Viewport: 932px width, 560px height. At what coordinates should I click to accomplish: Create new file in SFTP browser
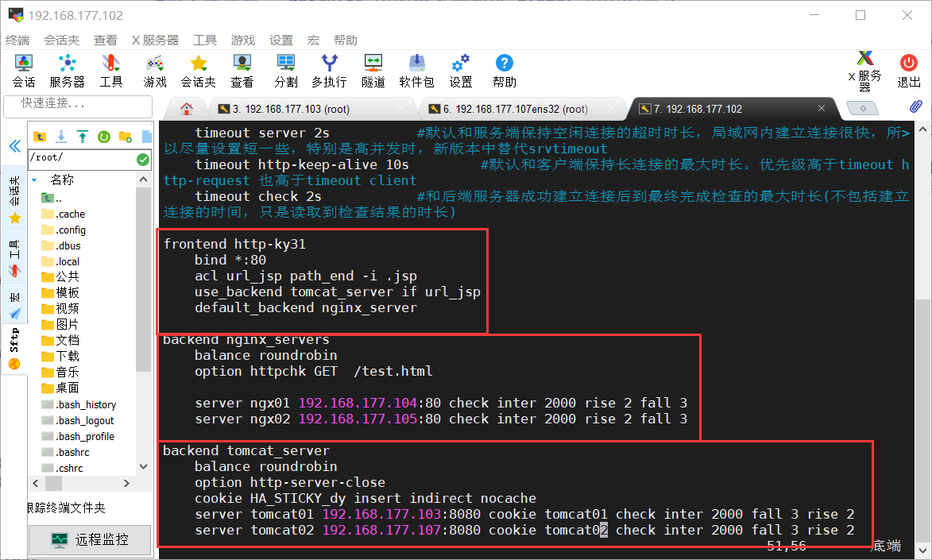(147, 137)
